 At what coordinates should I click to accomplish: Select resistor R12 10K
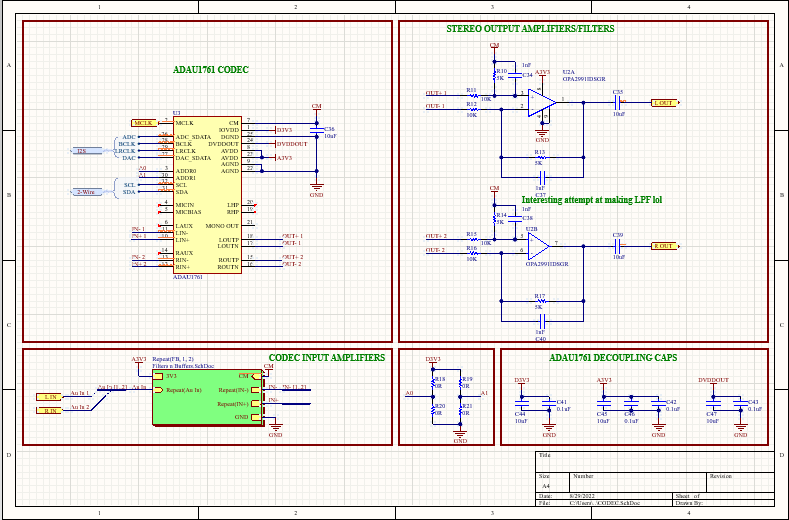tap(473, 109)
